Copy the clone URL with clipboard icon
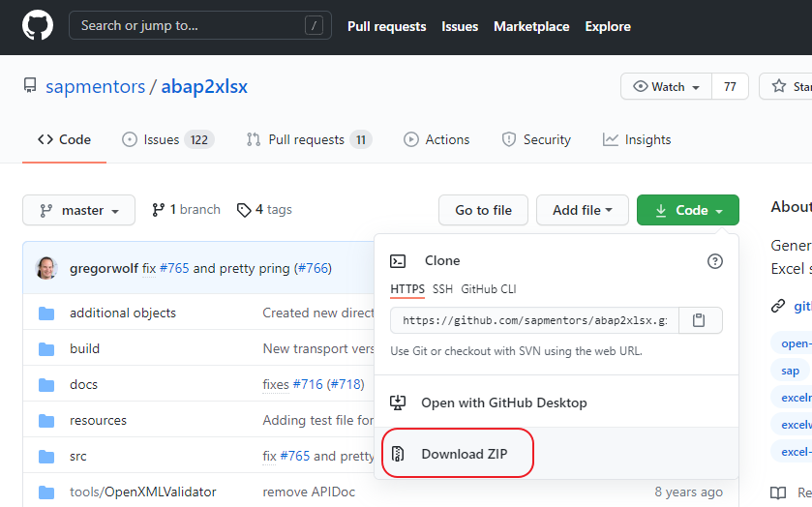This screenshot has width=812, height=507. click(699, 320)
